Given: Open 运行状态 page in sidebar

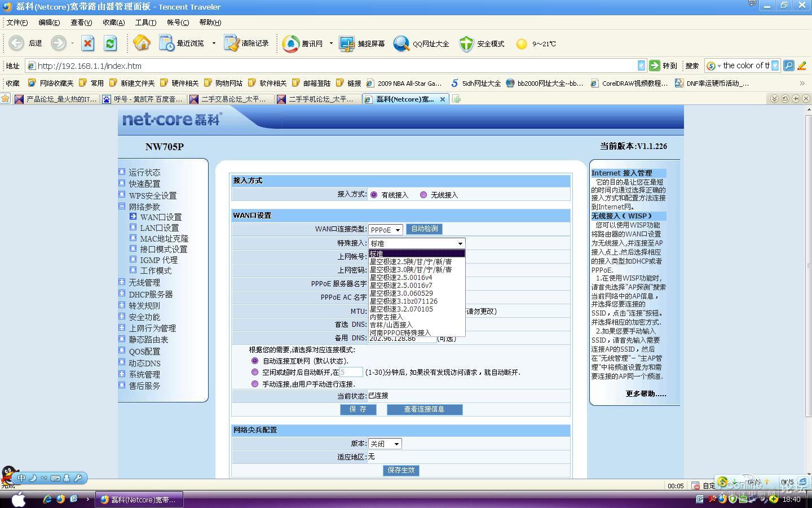Looking at the screenshot, I should [144, 172].
